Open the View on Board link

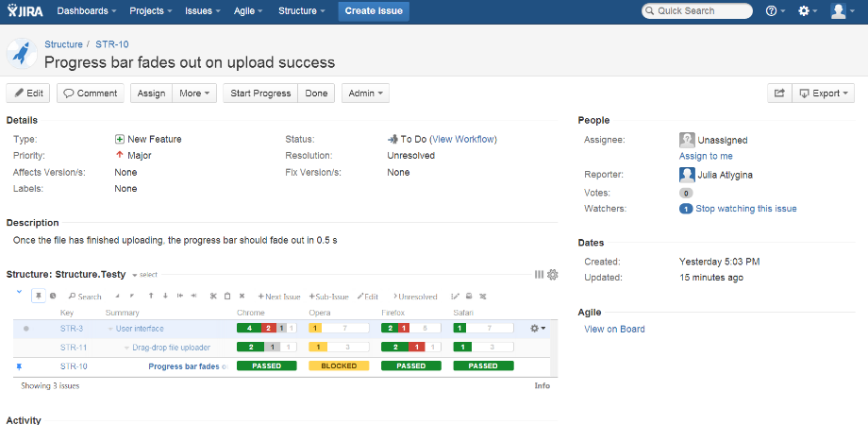pos(614,329)
